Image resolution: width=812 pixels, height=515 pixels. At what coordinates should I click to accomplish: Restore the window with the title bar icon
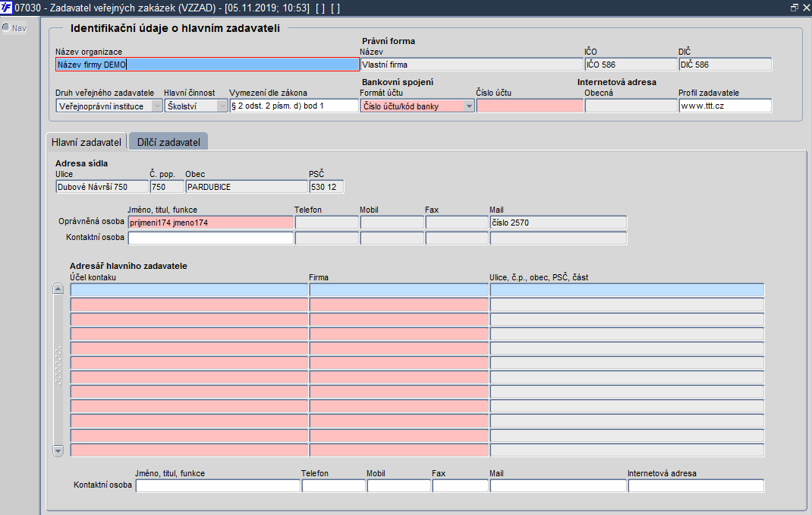[x=794, y=8]
